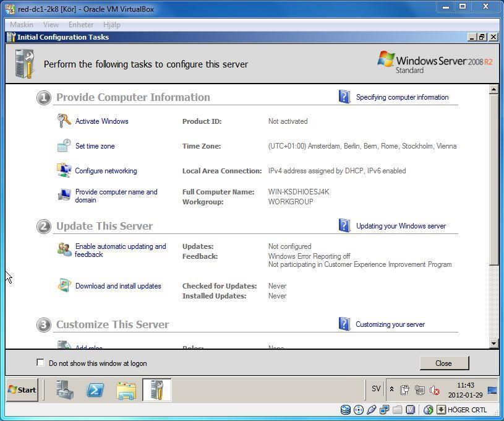Restore the Initial Configuration Tasks window

coord(482,37)
